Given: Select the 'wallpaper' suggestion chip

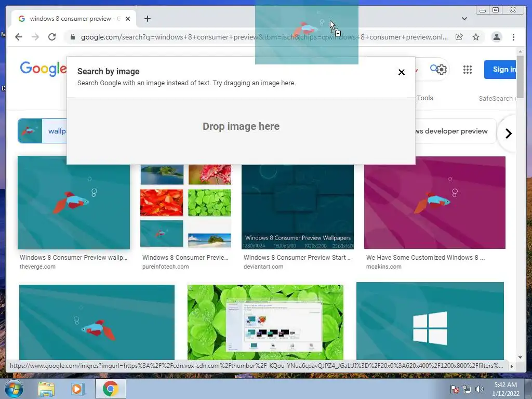Looking at the screenshot, I should [42, 131].
